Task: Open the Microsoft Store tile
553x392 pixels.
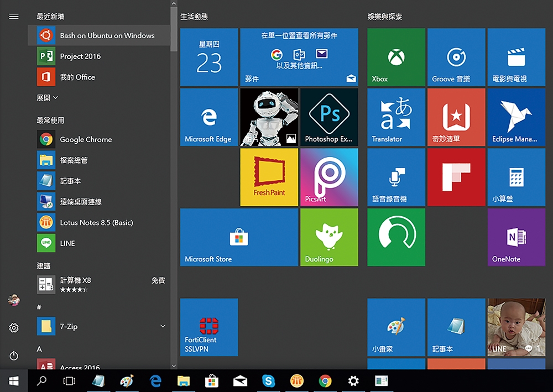Action: [x=239, y=237]
